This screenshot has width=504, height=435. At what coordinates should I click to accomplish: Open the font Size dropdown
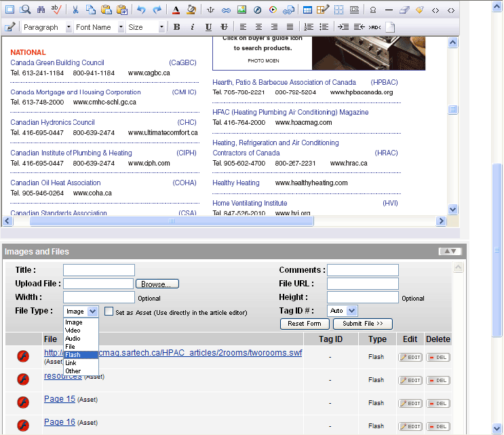146,27
